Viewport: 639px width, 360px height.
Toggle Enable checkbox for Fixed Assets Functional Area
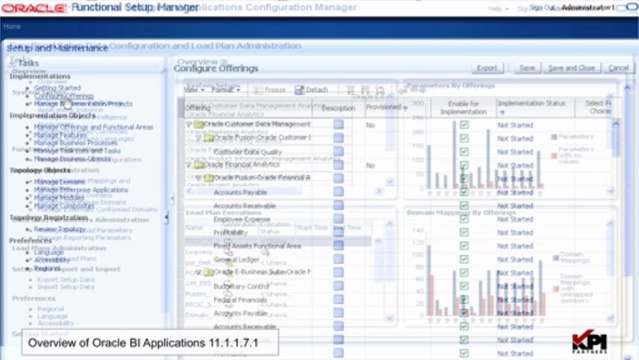[x=464, y=246]
